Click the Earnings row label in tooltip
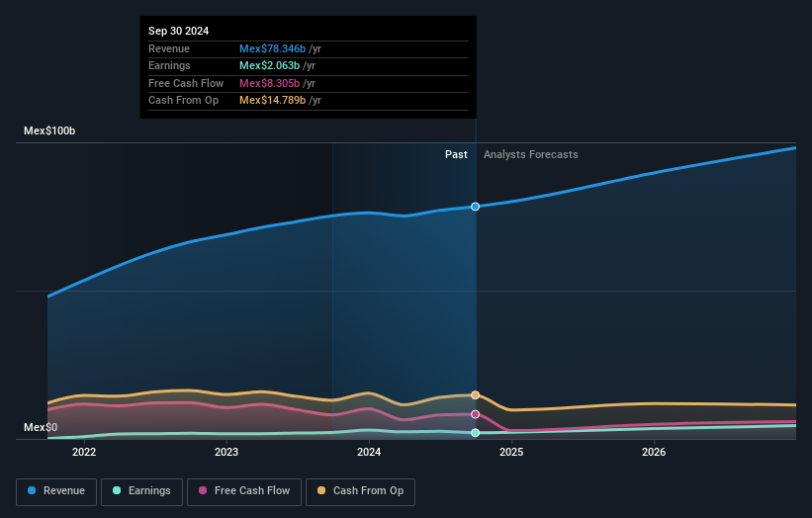Viewport: 812px width, 518px height. point(169,65)
